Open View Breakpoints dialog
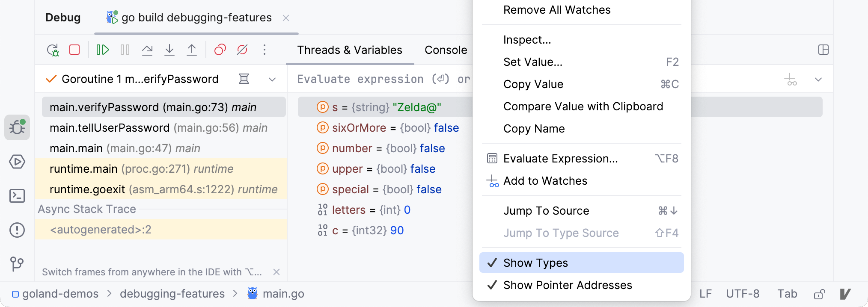This screenshot has height=307, width=868. pos(220,50)
